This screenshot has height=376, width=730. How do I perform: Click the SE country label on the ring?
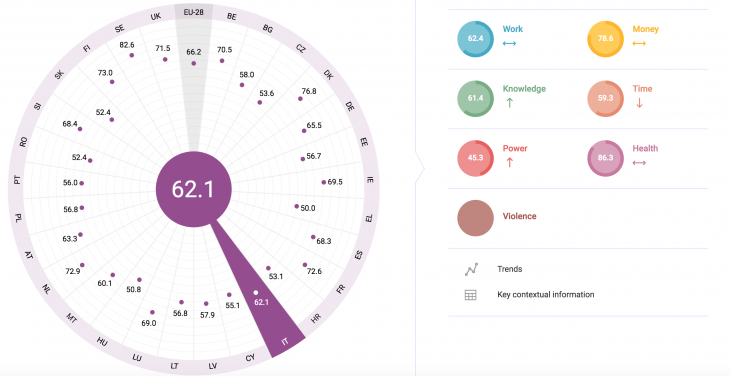120,28
